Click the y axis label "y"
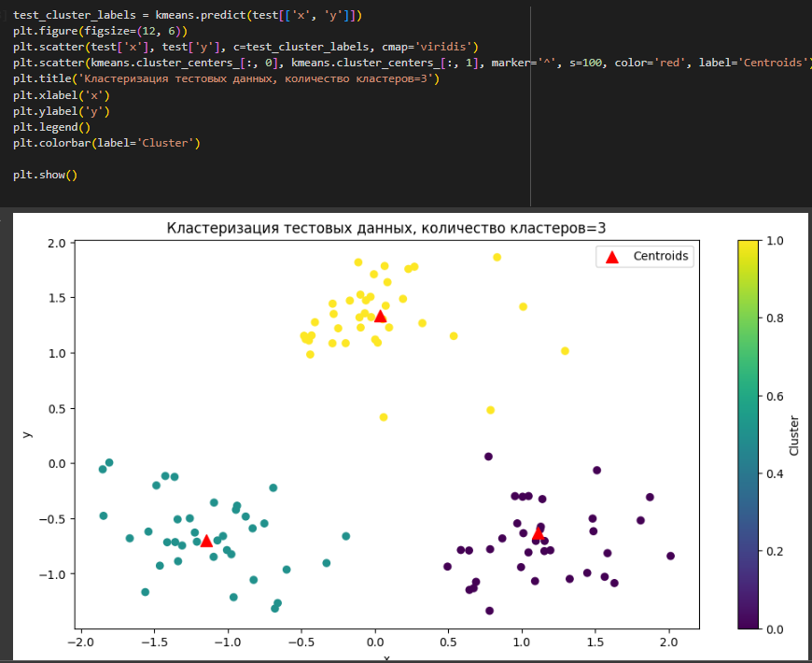 27,435
